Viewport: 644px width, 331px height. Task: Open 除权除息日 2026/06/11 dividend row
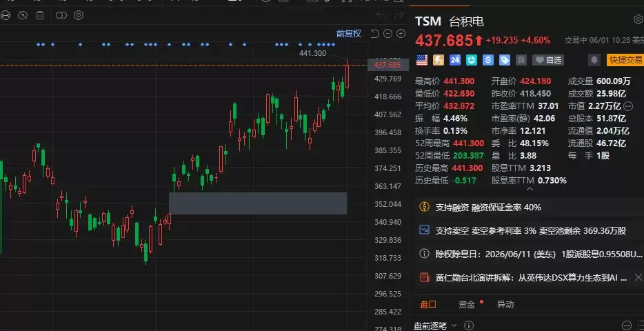point(527,254)
